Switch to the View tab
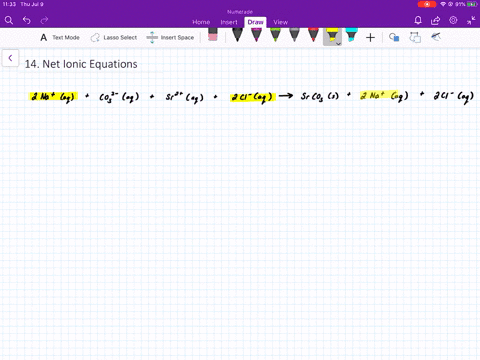The height and width of the screenshot is (360, 480). [280, 22]
